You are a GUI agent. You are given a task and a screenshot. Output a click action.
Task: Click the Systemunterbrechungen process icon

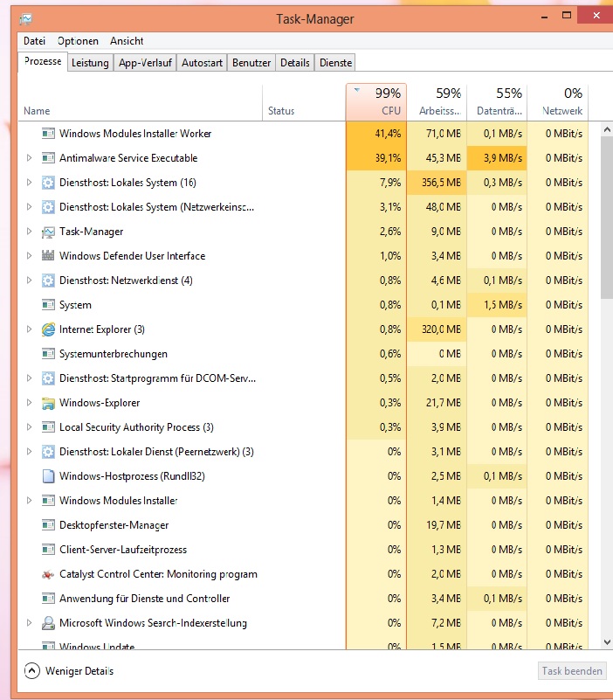click(x=48, y=354)
